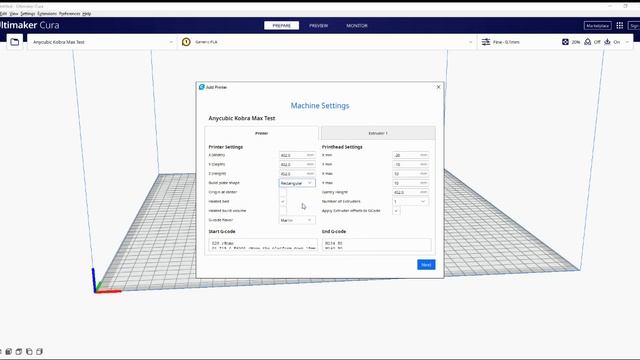This screenshot has width=640, height=360.
Task: Switch to PREPARE stage
Action: pyautogui.click(x=282, y=26)
